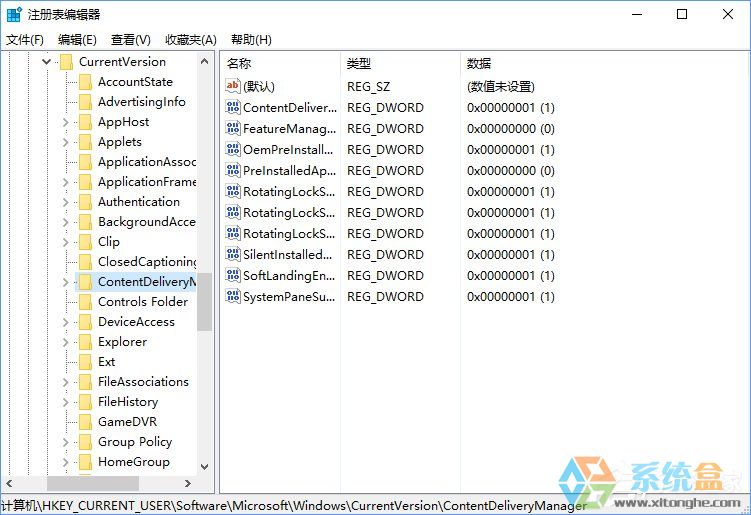Click the tree horizontal scroll left arrow
This screenshot has width=751, height=515.
coord(9,484)
